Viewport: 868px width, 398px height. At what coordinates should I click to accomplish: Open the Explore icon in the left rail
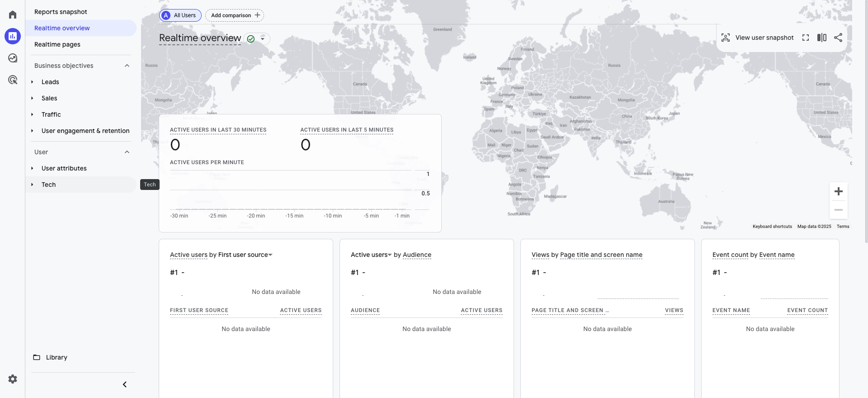[13, 58]
